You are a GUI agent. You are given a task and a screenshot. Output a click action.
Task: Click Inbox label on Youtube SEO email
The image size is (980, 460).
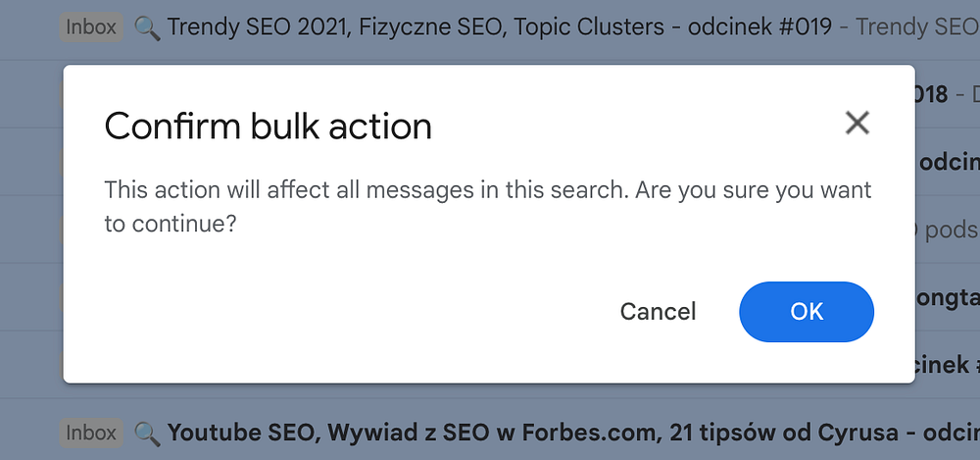click(x=91, y=432)
